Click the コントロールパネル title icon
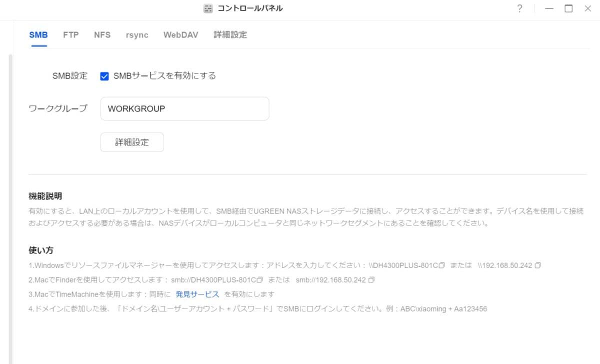Screen dimensions: 600x364 coord(208,8)
